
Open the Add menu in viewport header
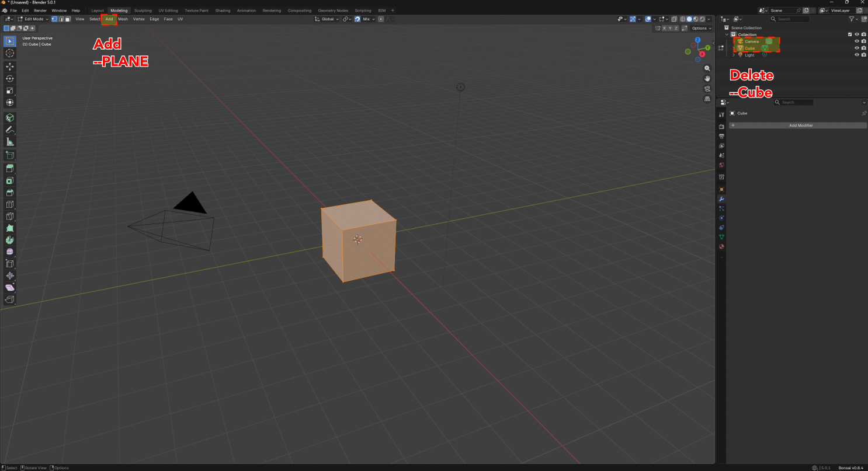(109, 19)
